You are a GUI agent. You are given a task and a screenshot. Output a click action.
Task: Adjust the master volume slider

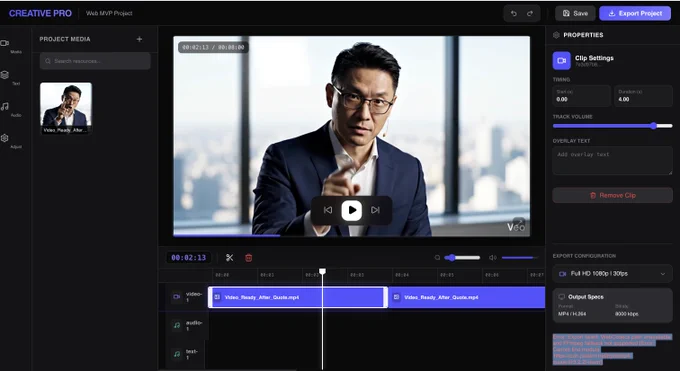pos(519,258)
